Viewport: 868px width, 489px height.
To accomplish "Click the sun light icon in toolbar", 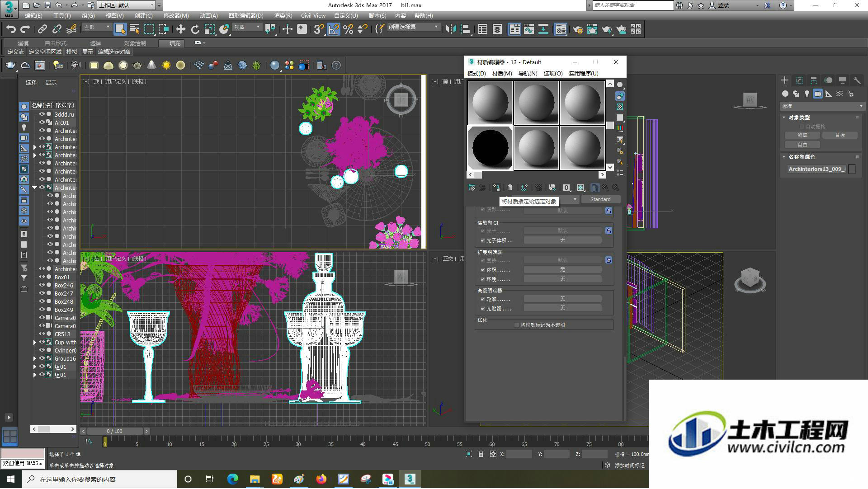I will 166,66.
